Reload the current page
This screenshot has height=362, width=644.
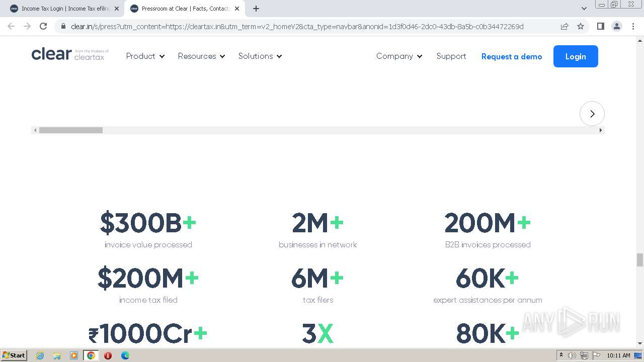click(43, 26)
